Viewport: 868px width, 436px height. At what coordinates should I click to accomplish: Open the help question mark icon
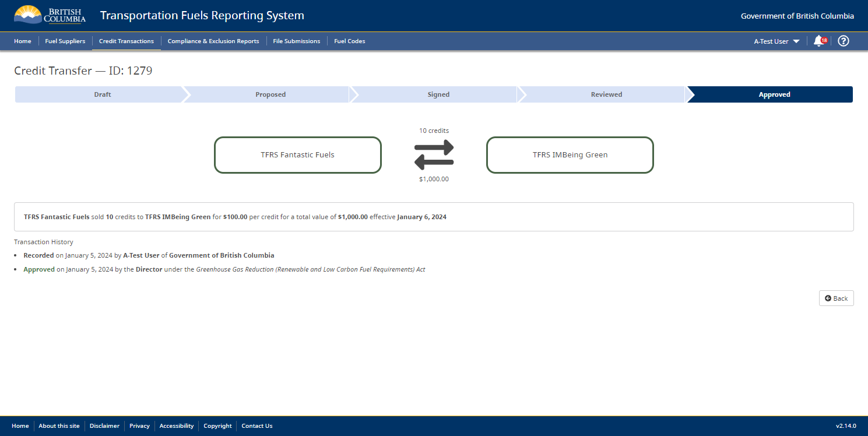[843, 41]
